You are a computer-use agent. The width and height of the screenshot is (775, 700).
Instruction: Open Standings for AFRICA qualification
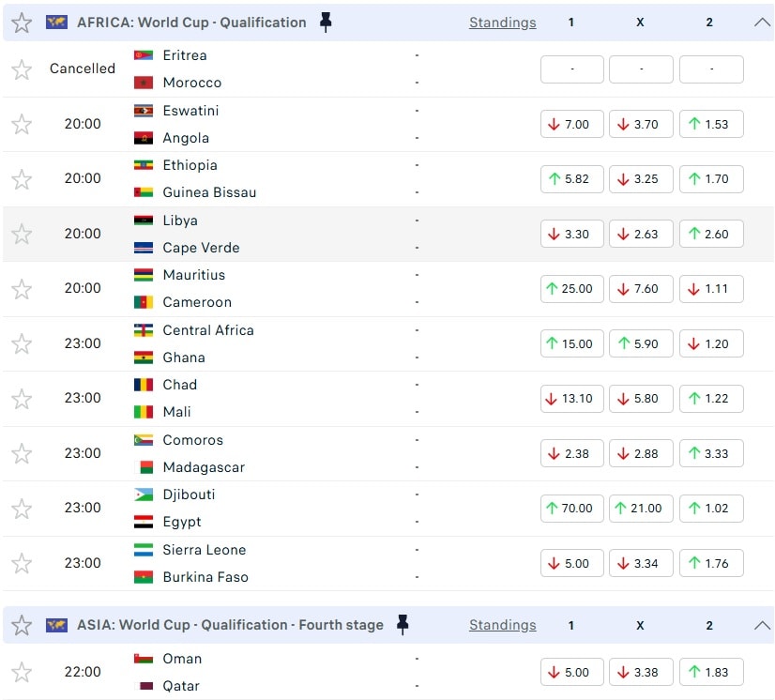[x=503, y=23]
